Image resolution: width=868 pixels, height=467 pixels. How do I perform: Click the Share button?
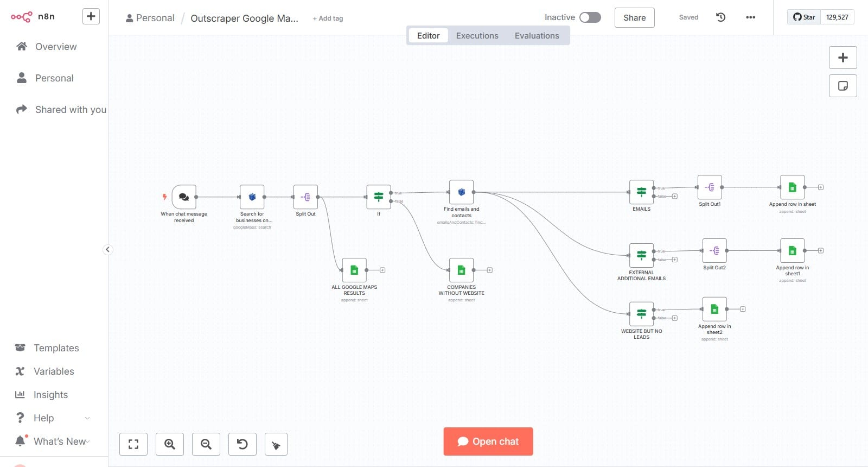tap(635, 17)
